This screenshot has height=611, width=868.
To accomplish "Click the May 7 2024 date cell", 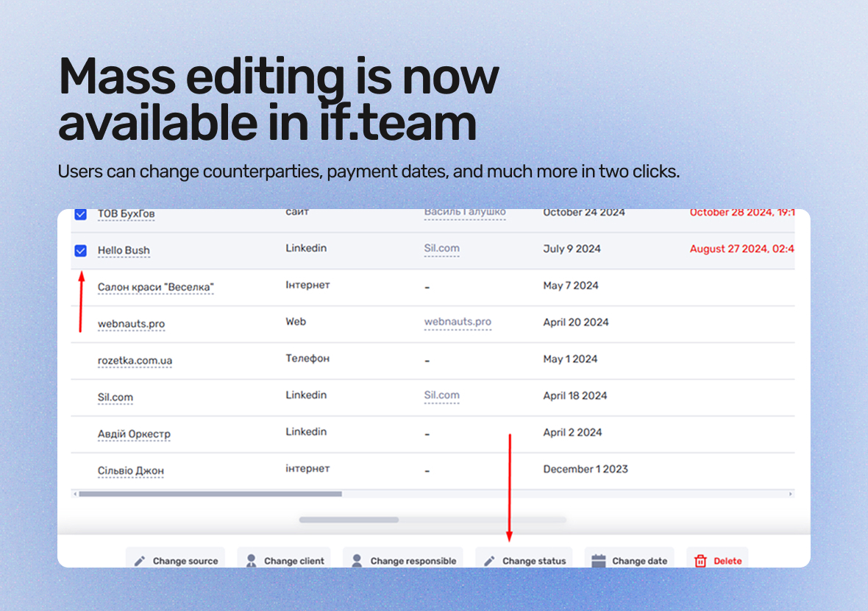I will click(571, 286).
